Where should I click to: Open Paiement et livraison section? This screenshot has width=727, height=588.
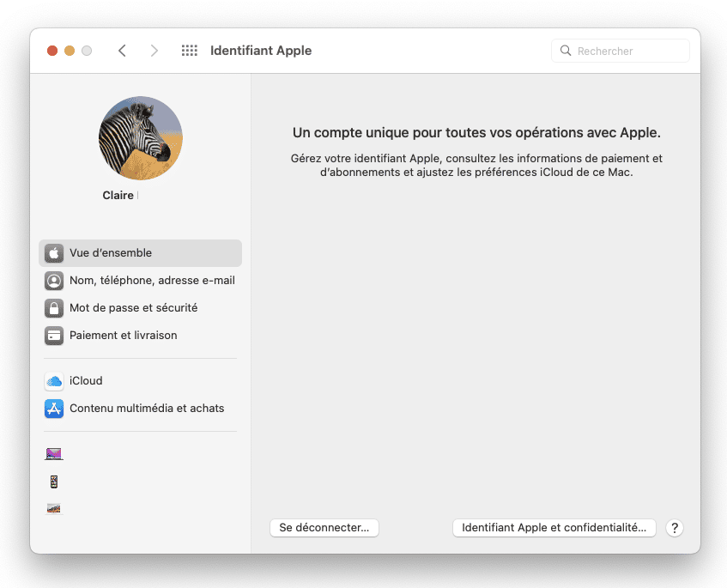(x=140, y=336)
